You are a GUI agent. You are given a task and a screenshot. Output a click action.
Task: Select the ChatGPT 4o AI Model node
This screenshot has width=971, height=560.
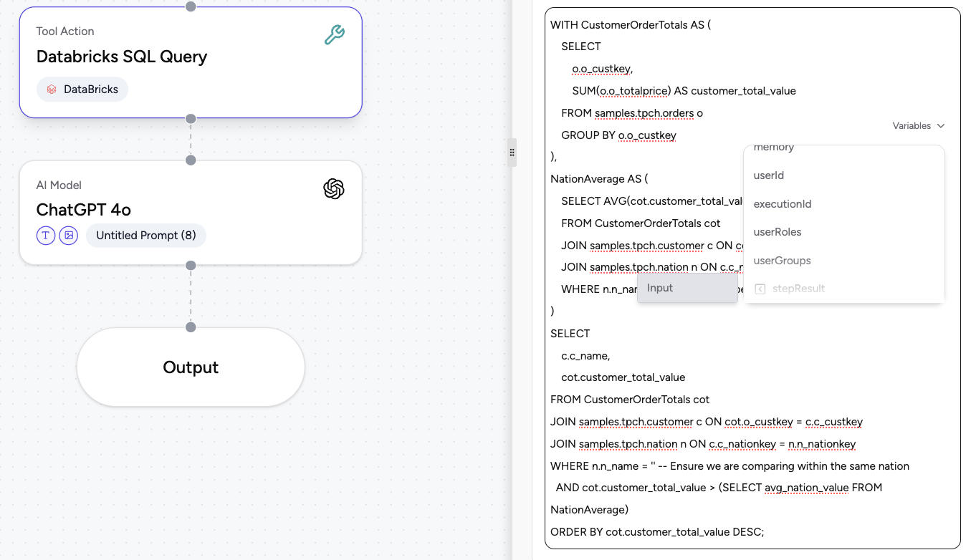pyautogui.click(x=191, y=213)
